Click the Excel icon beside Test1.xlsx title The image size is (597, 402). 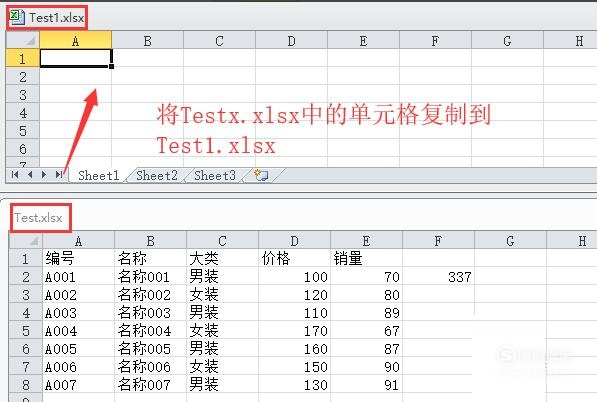(x=17, y=18)
